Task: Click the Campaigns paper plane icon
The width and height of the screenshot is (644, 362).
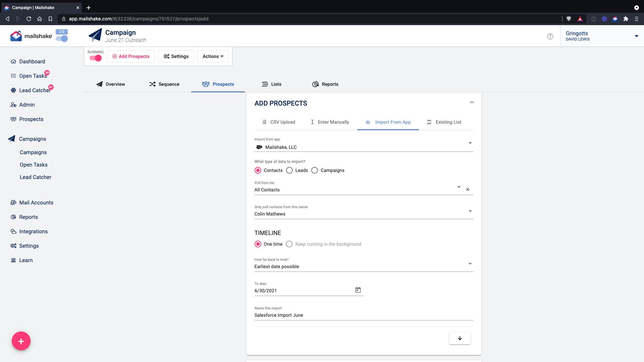Action: tap(12, 139)
